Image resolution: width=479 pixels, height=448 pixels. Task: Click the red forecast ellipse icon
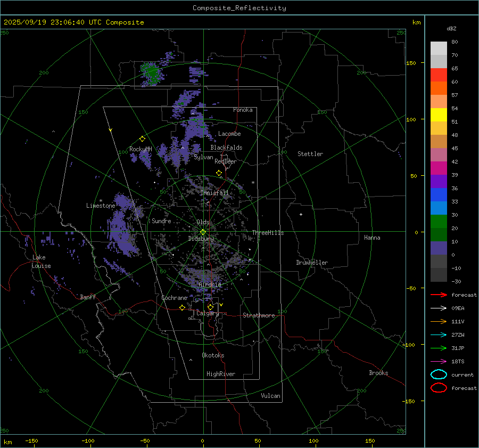(439, 388)
